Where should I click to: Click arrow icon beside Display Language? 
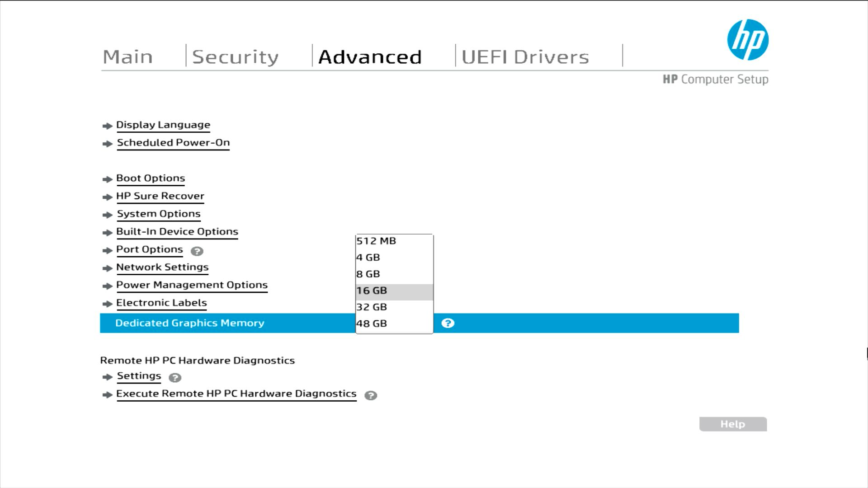coord(107,126)
